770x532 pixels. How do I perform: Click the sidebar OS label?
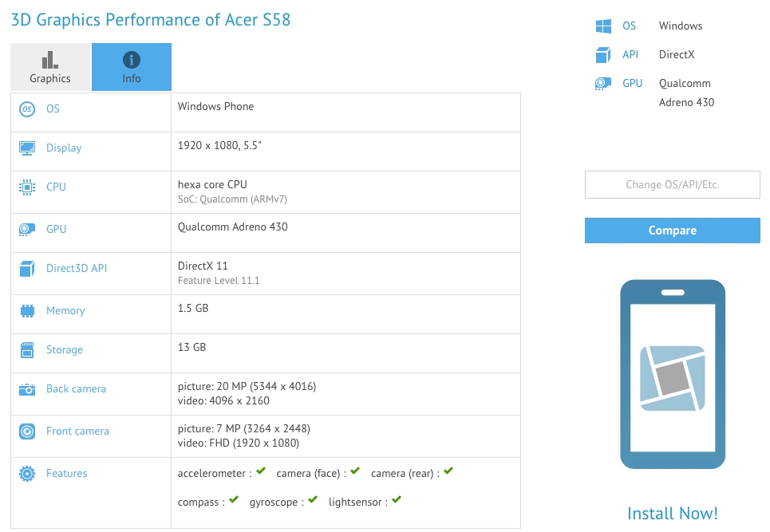pyautogui.click(x=629, y=26)
